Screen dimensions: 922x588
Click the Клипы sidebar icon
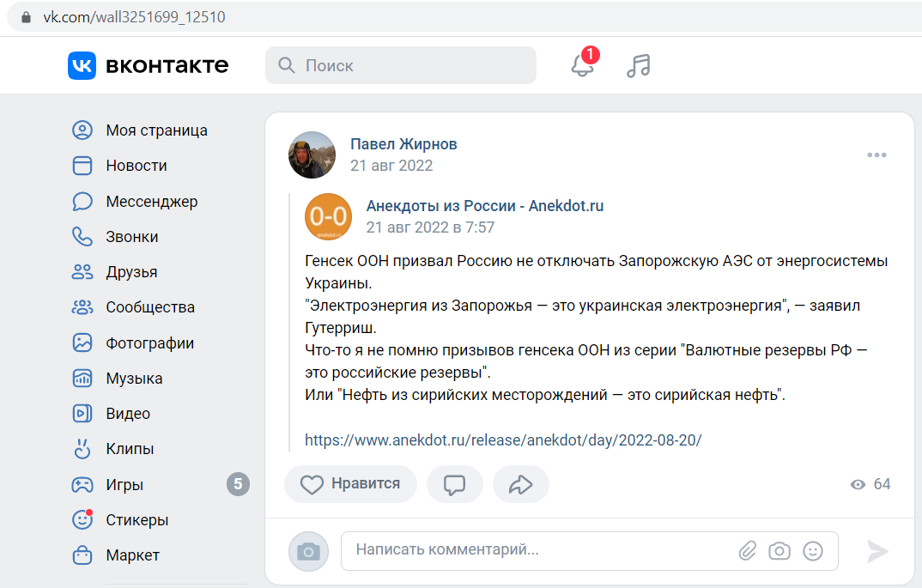[x=82, y=449]
